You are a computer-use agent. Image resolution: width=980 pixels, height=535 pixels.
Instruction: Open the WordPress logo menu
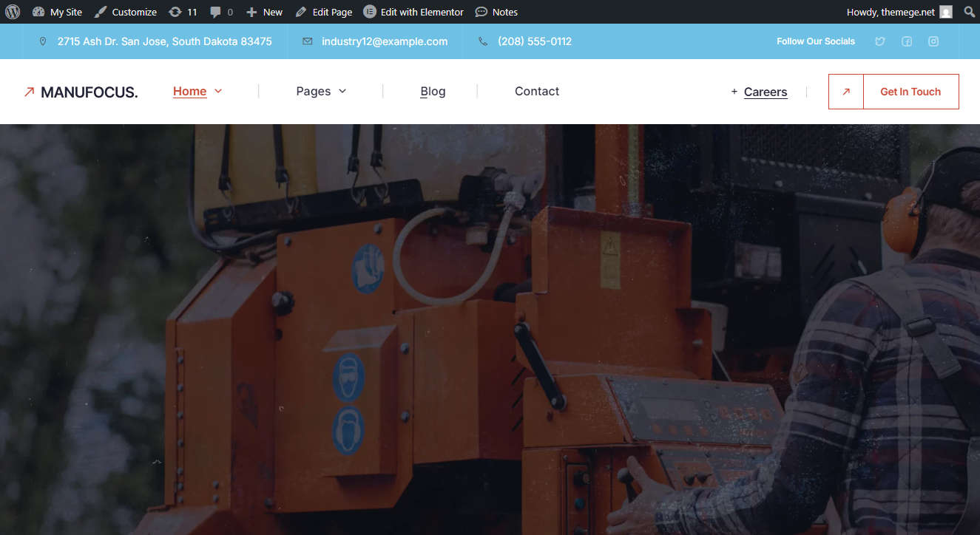[13, 12]
